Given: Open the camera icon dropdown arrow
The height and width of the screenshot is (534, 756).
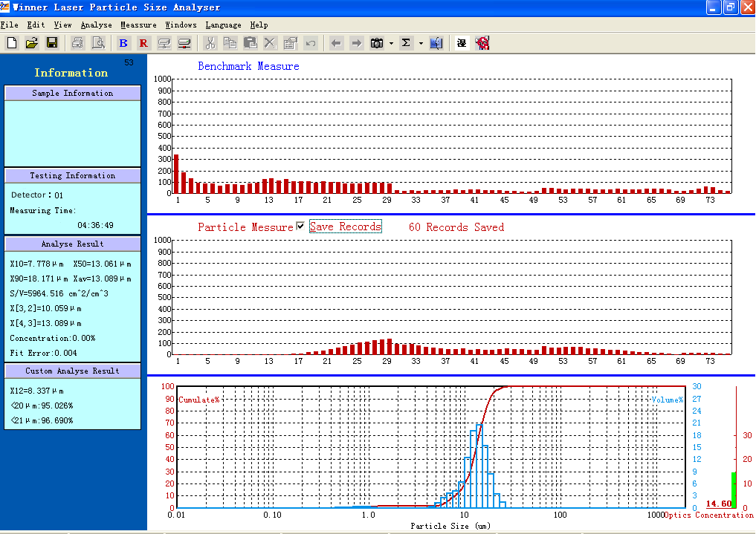Looking at the screenshot, I should point(390,42).
